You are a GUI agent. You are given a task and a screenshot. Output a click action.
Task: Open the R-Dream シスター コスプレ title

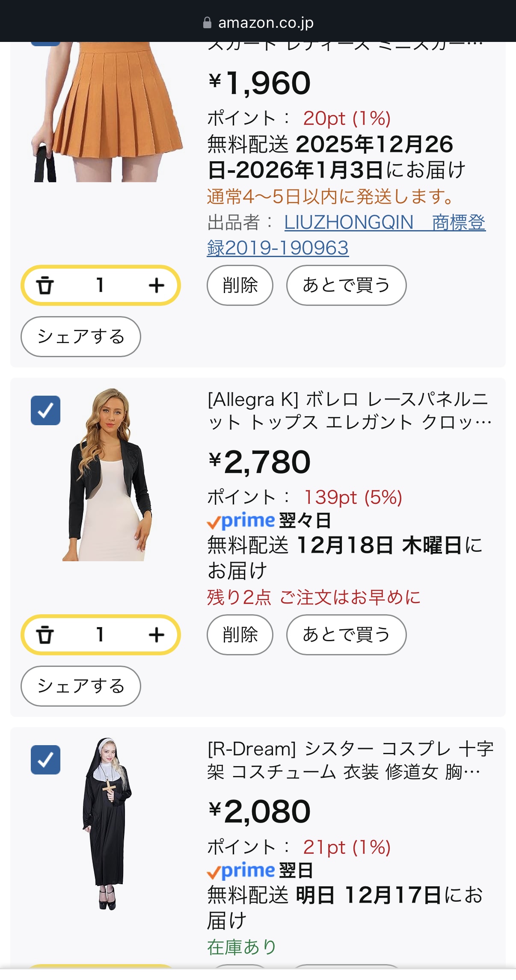pyautogui.click(x=350, y=760)
